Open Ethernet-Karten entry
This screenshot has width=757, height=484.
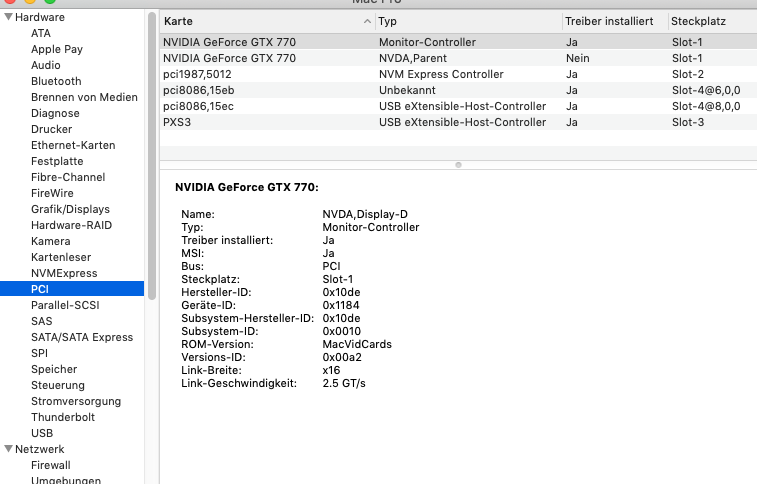coord(73,145)
